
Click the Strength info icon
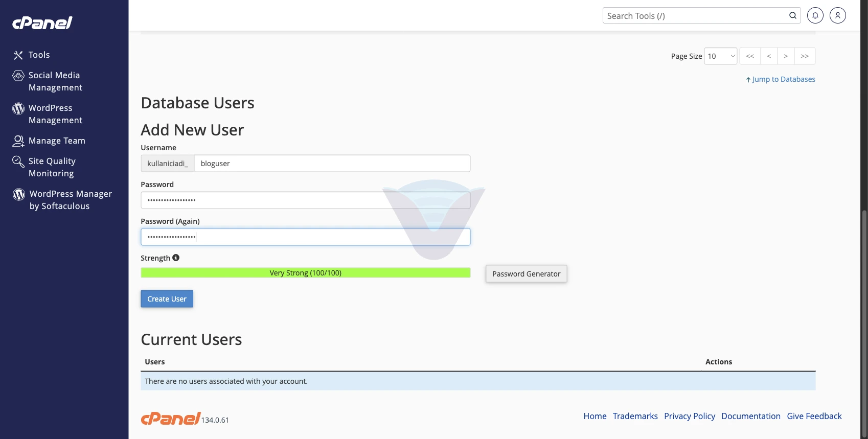tap(176, 258)
